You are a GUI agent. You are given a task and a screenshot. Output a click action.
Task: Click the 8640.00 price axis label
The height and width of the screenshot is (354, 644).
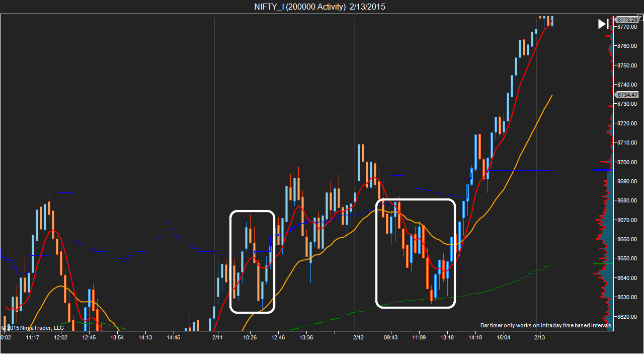pos(627,278)
